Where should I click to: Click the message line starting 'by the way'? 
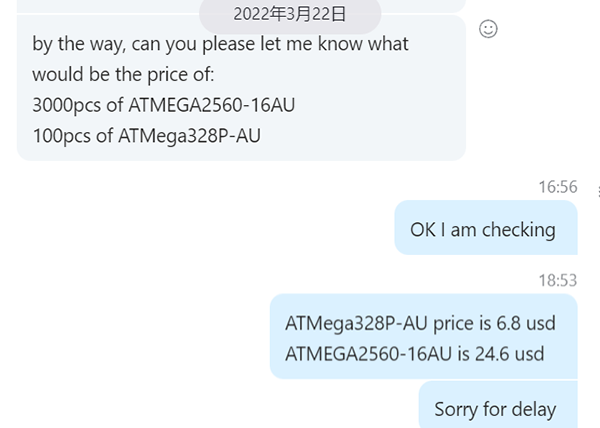[220, 44]
